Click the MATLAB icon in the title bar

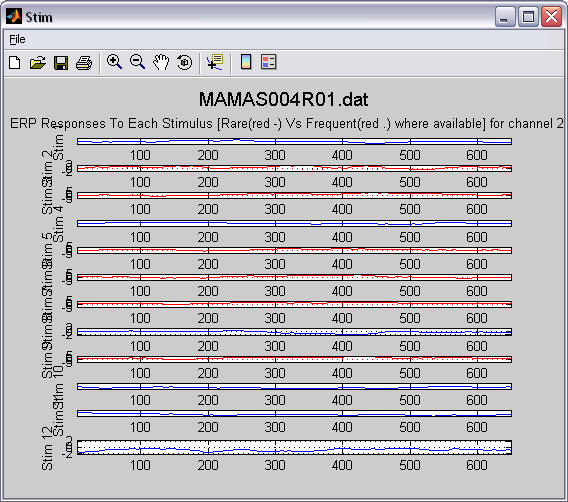tap(14, 16)
